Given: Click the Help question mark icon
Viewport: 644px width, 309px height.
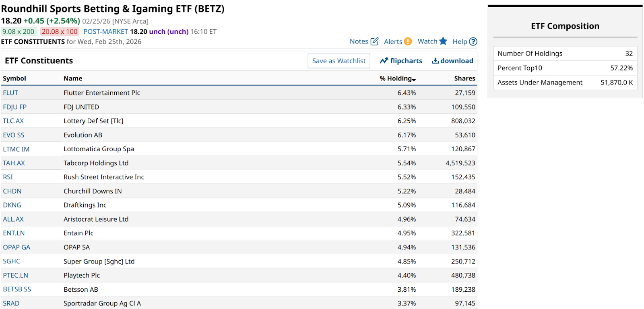Looking at the screenshot, I should pos(473,41).
